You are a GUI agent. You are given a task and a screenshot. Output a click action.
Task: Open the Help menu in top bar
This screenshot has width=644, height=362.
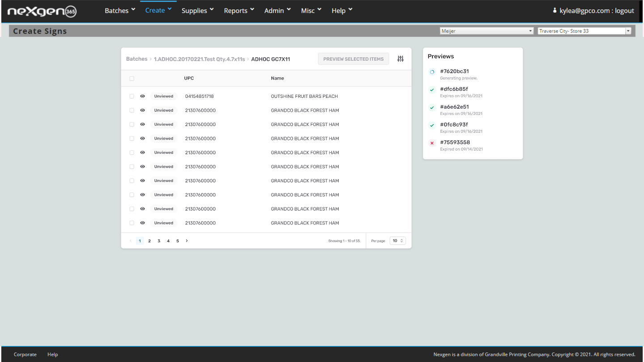[x=342, y=10]
